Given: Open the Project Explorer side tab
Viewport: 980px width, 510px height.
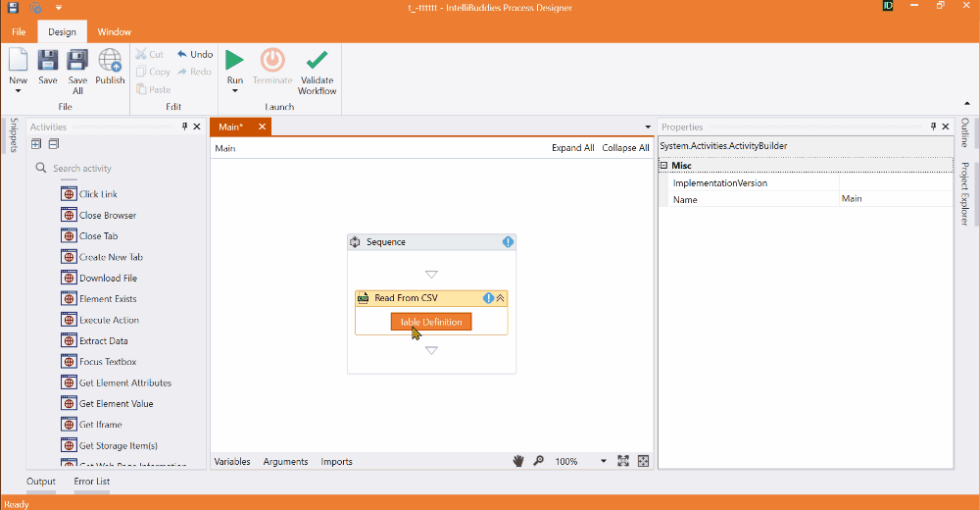Looking at the screenshot, I should 965,193.
